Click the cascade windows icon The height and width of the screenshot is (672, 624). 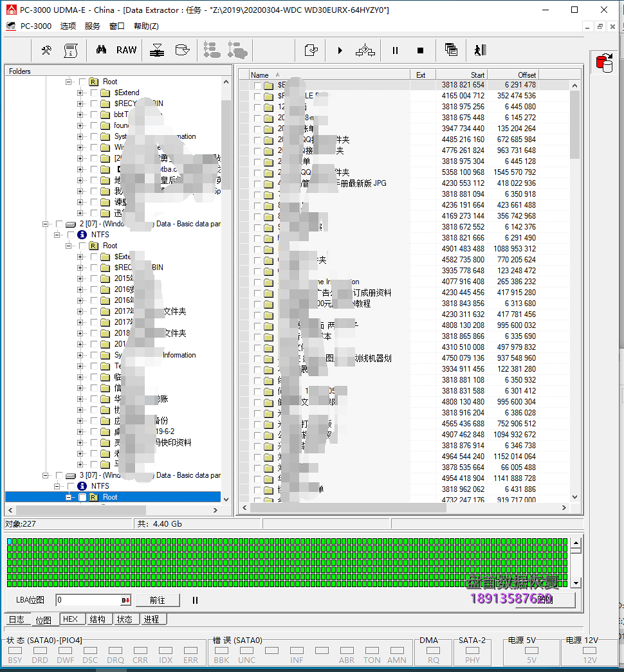(451, 50)
